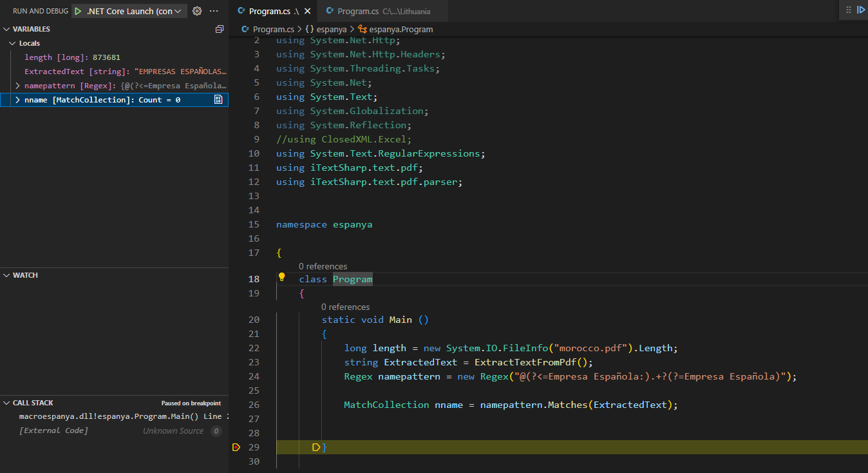Click line number 22 in gutter
Viewport: 868px width, 473px height.
tap(254, 348)
